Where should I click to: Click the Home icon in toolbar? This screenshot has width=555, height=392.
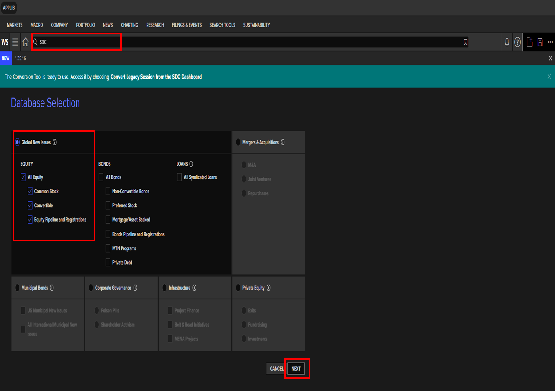26,42
